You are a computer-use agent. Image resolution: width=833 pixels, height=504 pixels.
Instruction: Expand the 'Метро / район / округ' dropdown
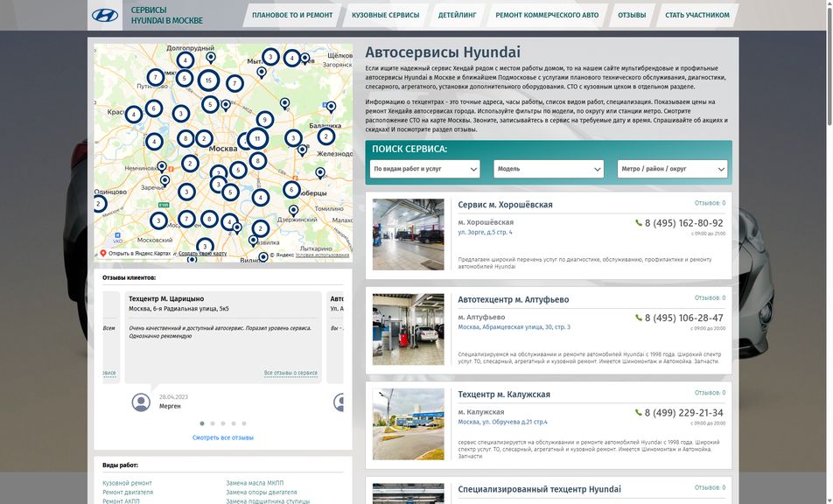pyautogui.click(x=672, y=169)
